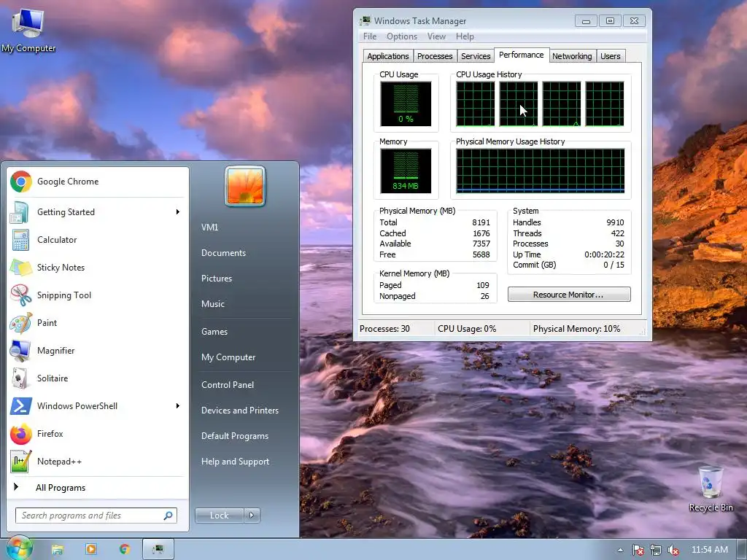Image resolution: width=747 pixels, height=560 pixels.
Task: Open File Explorer taskbar icon
Action: [x=57, y=550]
